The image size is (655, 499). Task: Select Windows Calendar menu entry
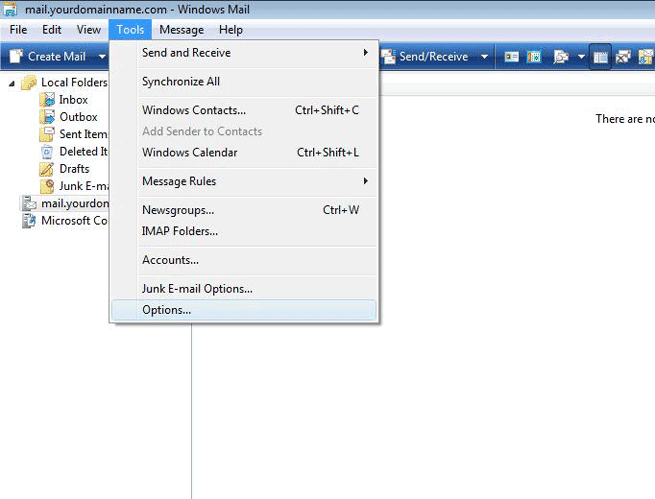coord(244,152)
